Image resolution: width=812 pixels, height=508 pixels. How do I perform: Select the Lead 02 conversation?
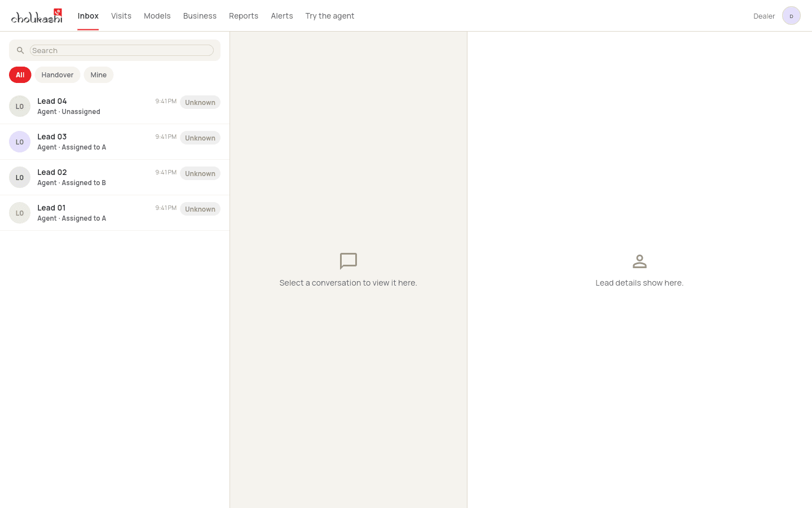tap(114, 177)
